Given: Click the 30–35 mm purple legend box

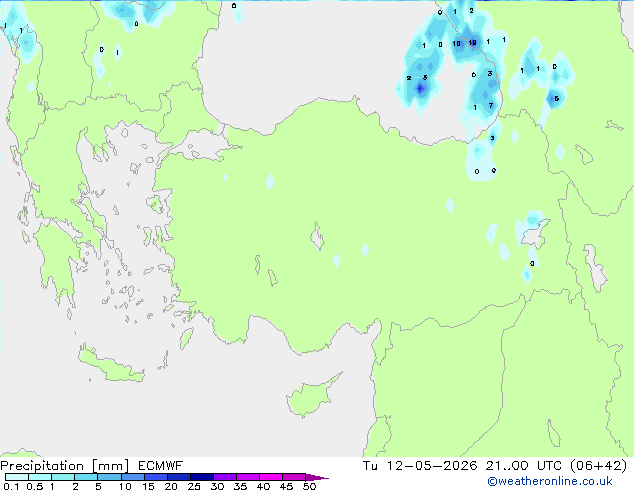Looking at the screenshot, I should click(x=224, y=477).
